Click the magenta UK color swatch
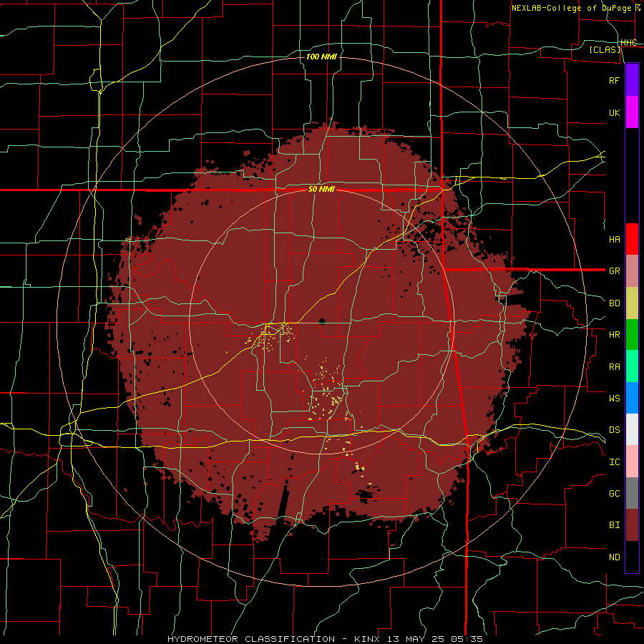The height and width of the screenshot is (644, 644). pos(632,112)
